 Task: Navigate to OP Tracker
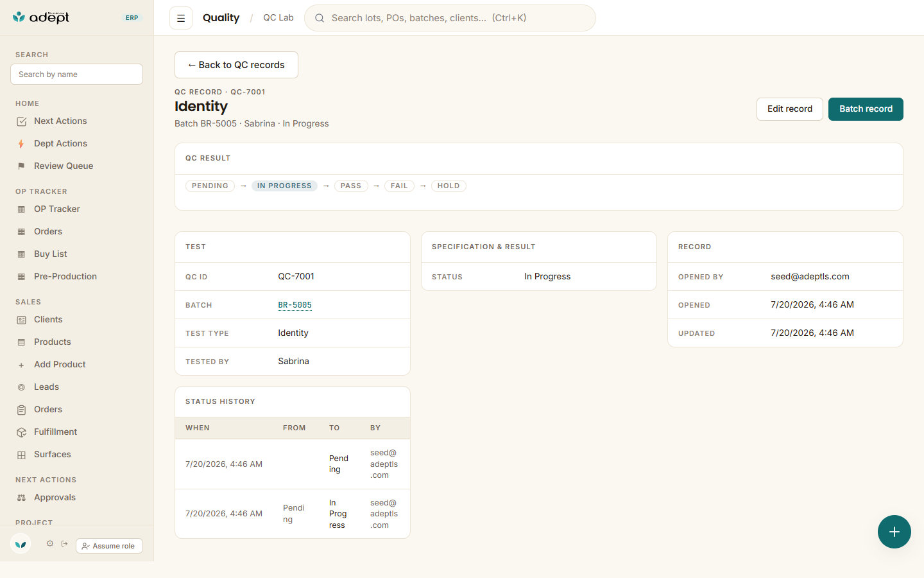[57, 209]
